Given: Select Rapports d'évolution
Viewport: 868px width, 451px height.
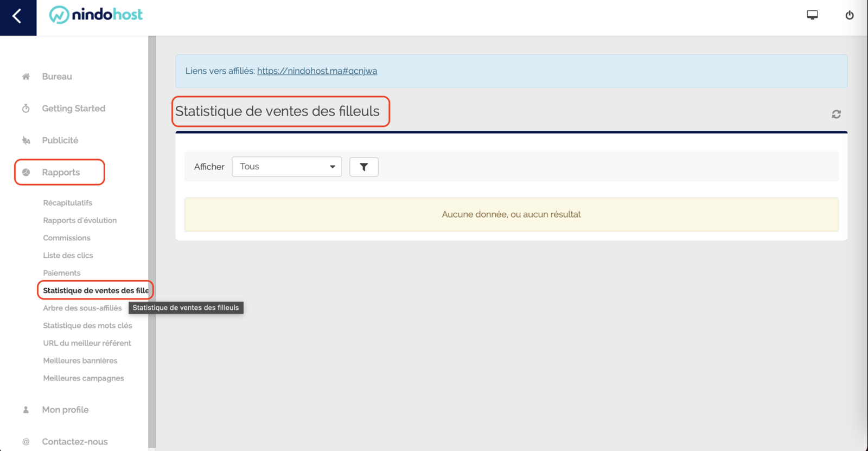Looking at the screenshot, I should click(80, 220).
